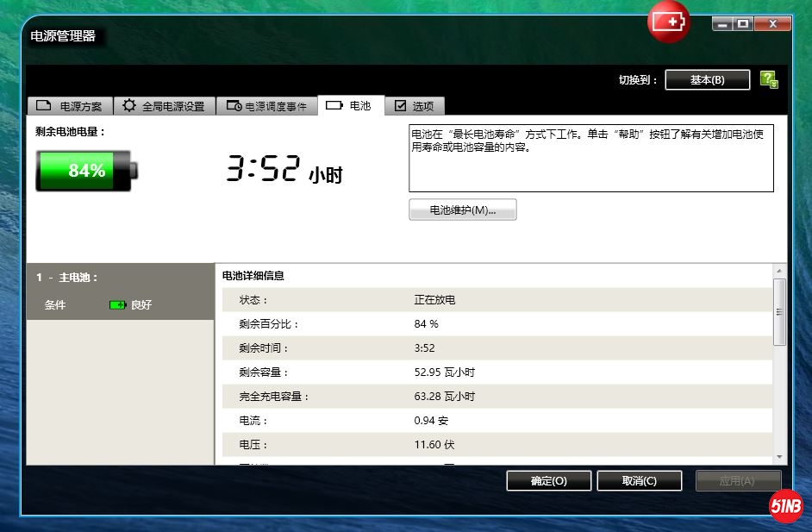The width and height of the screenshot is (812, 532).
Task: Click the scrollbar down arrow in battery details
Action: coord(779,457)
